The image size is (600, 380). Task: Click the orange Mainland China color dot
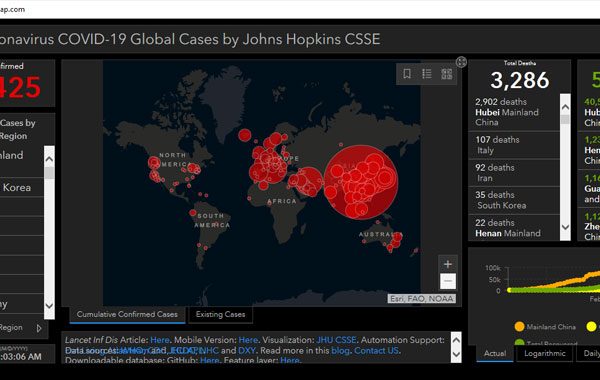pos(519,327)
